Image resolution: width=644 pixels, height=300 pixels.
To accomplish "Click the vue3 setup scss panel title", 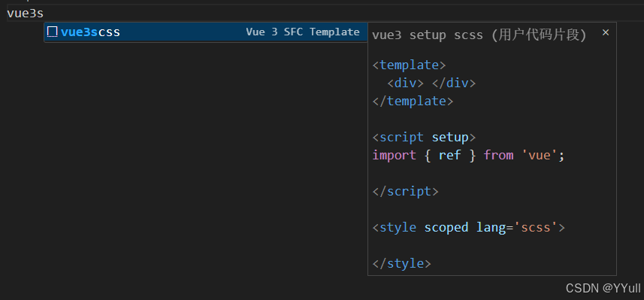I will (479, 35).
